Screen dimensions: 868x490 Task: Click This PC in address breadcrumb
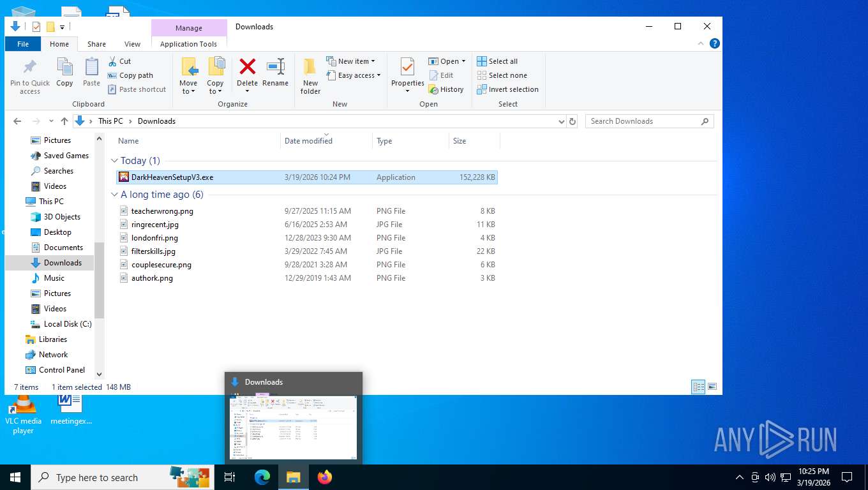(110, 121)
